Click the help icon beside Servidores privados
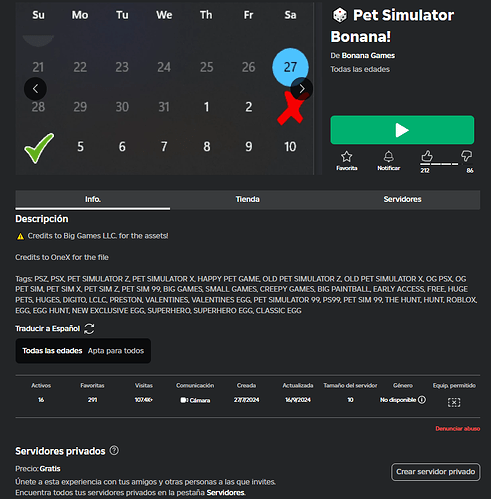Viewport: 491px width, 499px height. 114,451
